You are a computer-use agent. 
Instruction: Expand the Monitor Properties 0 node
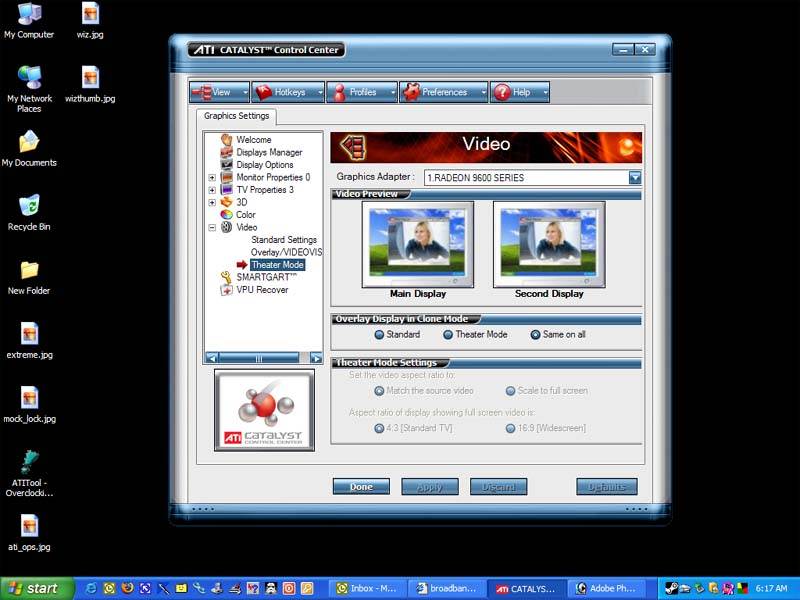point(212,178)
